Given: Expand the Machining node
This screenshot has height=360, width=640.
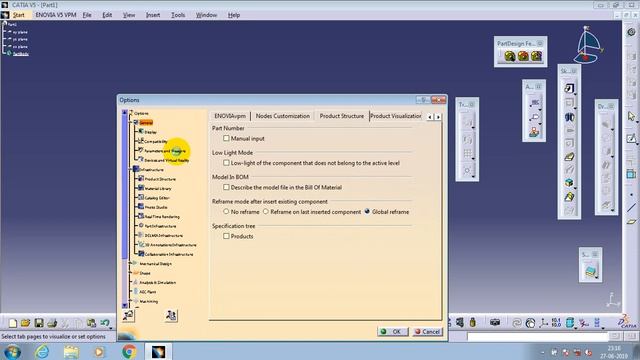Looking at the screenshot, I should pyautogui.click(x=131, y=301).
